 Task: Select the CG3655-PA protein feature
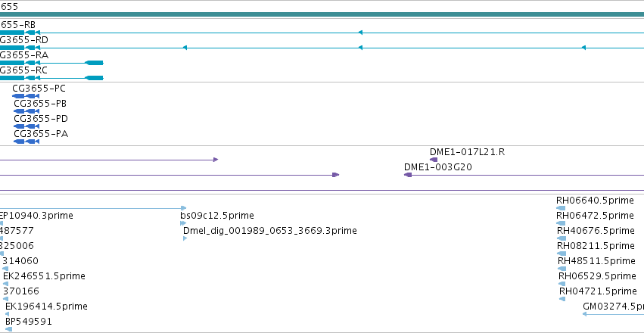coord(26,142)
